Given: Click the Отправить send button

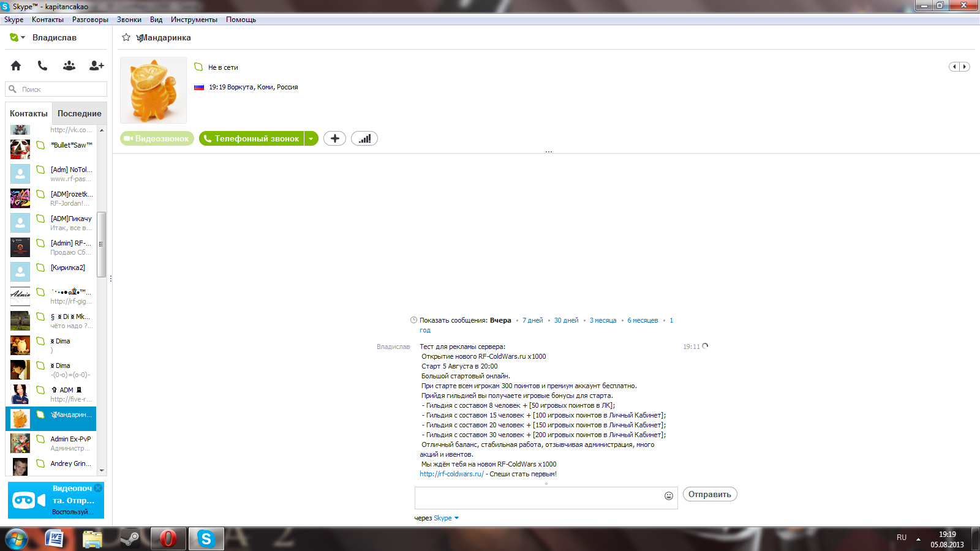Looking at the screenshot, I should [x=710, y=494].
